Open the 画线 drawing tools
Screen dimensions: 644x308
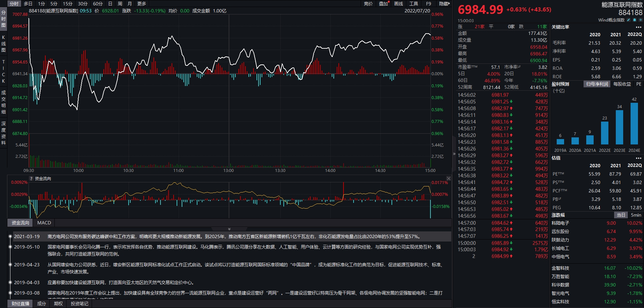tap(399, 4)
